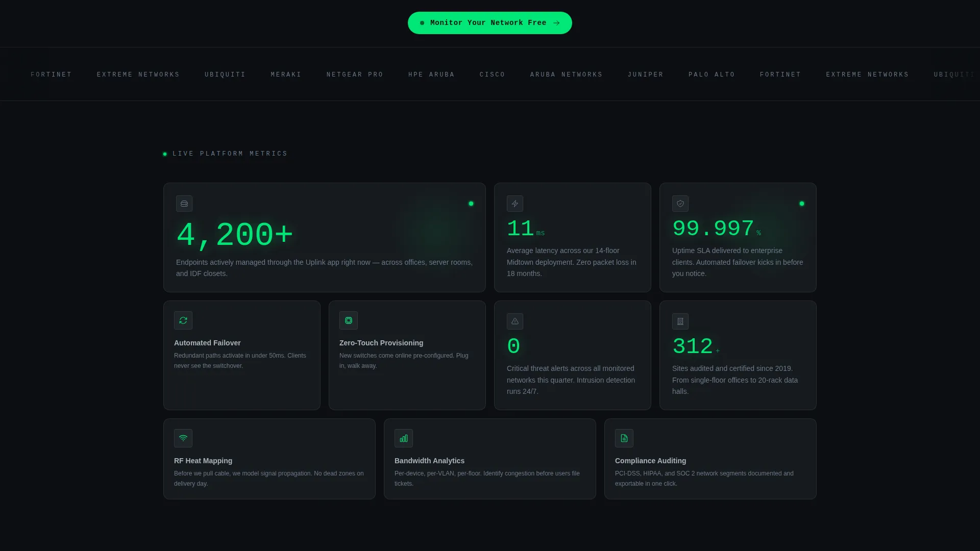Click the Sites audited and certified description

coord(735,380)
